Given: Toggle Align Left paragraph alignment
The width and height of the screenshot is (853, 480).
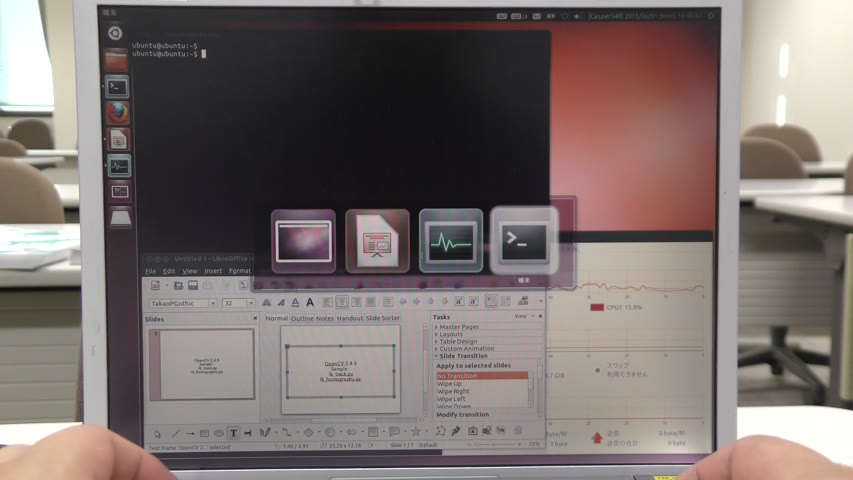Looking at the screenshot, I should click(x=327, y=302).
